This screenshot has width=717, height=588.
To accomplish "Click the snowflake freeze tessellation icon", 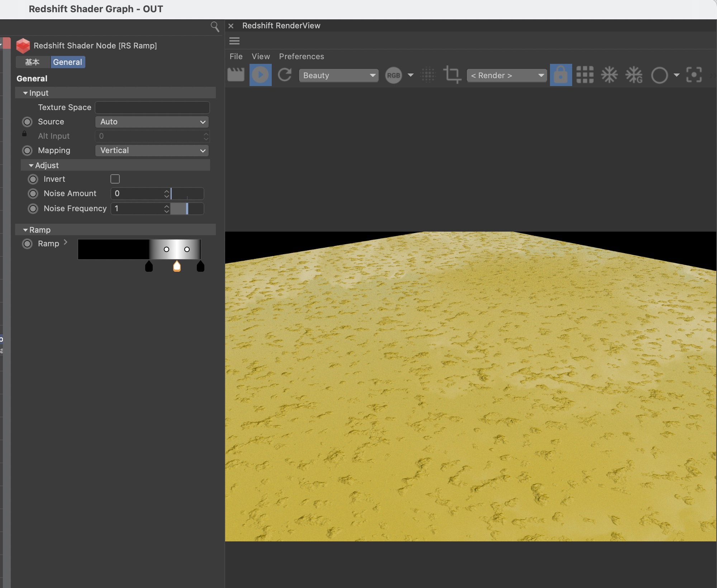I will tap(609, 75).
